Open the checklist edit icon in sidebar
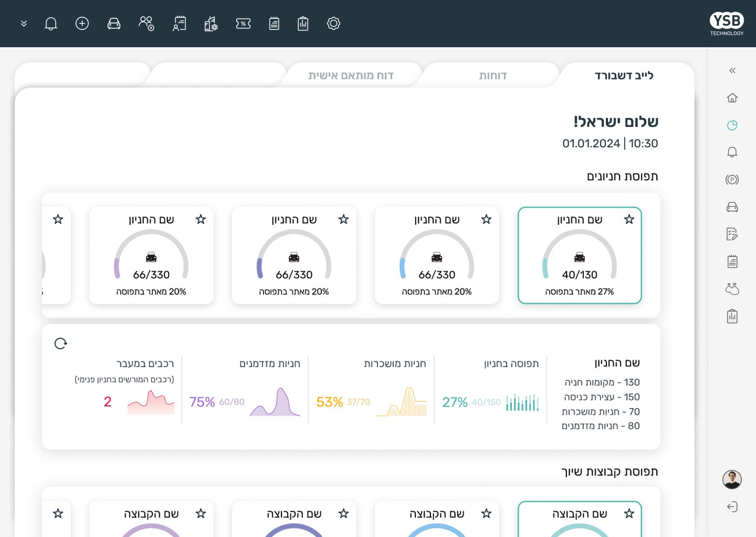Image resolution: width=756 pixels, height=537 pixels. (732, 234)
